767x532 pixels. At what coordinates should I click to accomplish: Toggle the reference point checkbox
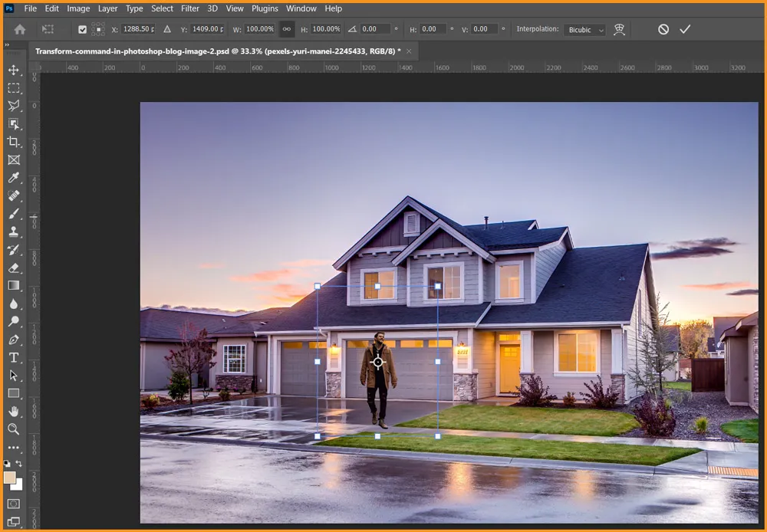[x=83, y=29]
